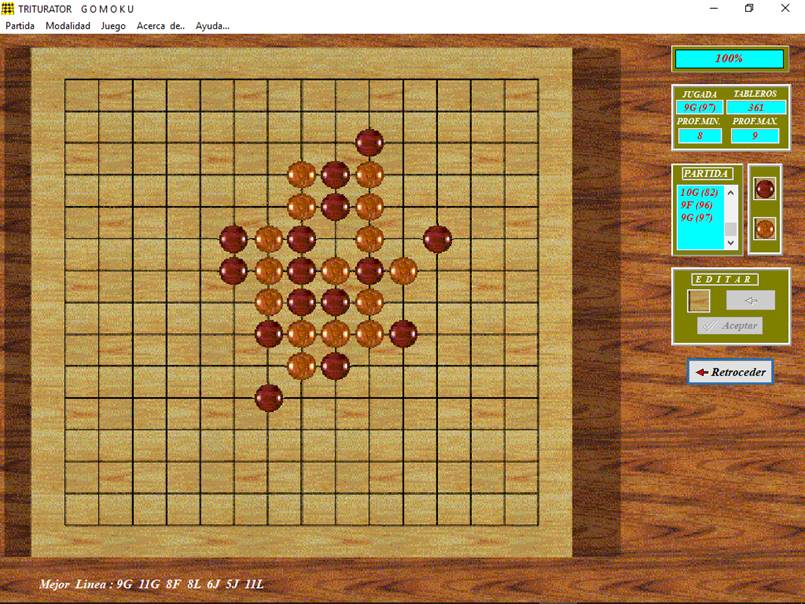
Task: Open the Ayuda... menu
Action: (x=212, y=26)
